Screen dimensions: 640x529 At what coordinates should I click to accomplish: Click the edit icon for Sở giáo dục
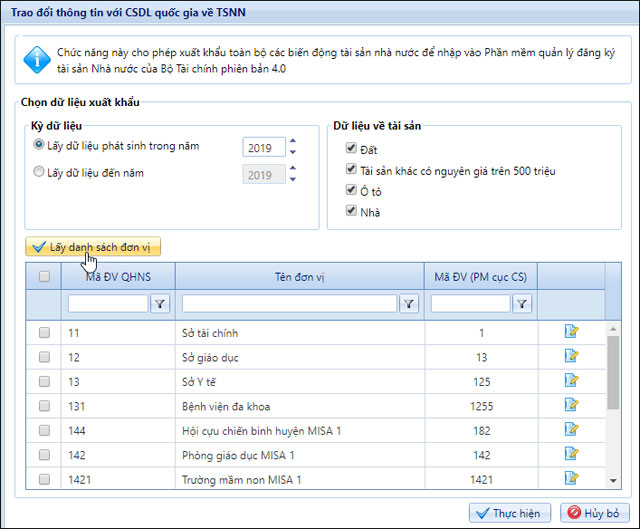click(572, 356)
